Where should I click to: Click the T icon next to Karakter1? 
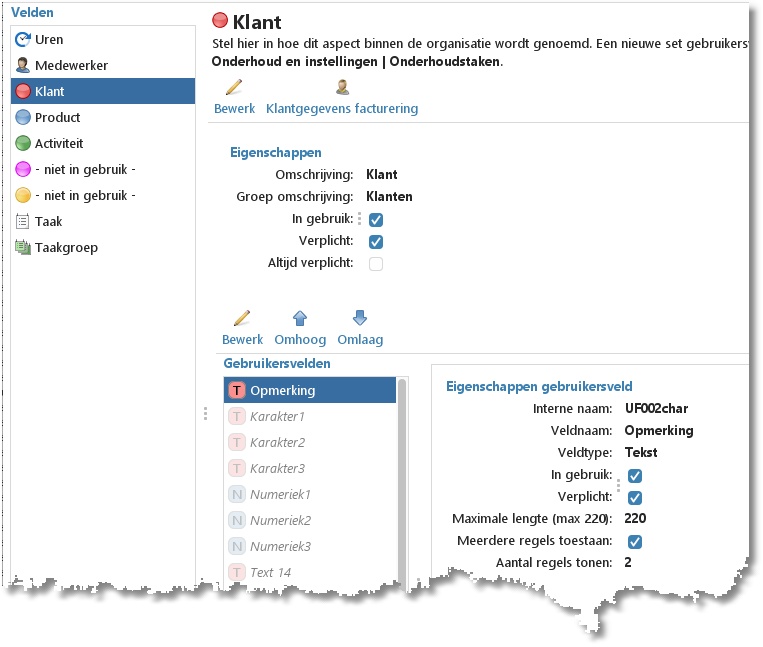tap(237, 416)
